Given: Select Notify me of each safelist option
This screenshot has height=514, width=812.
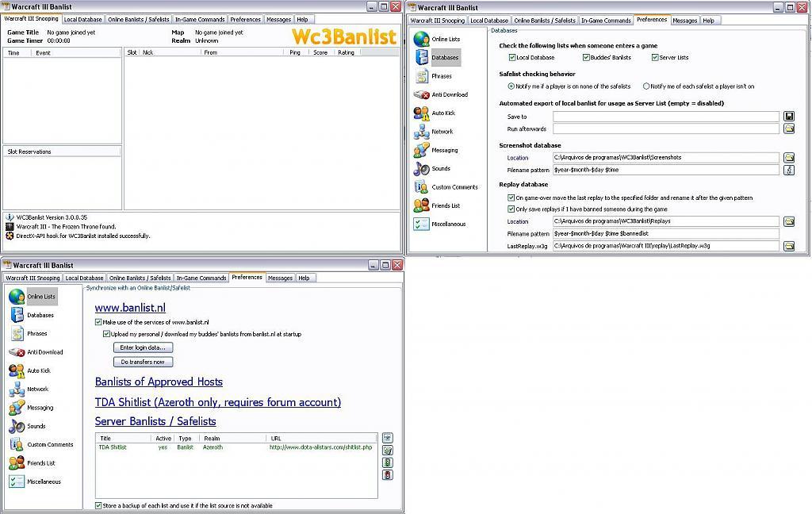Looking at the screenshot, I should click(x=645, y=86).
